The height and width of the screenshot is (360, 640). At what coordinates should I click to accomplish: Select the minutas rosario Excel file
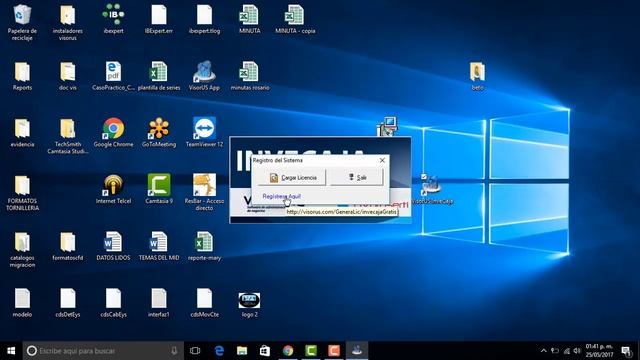pos(249,72)
